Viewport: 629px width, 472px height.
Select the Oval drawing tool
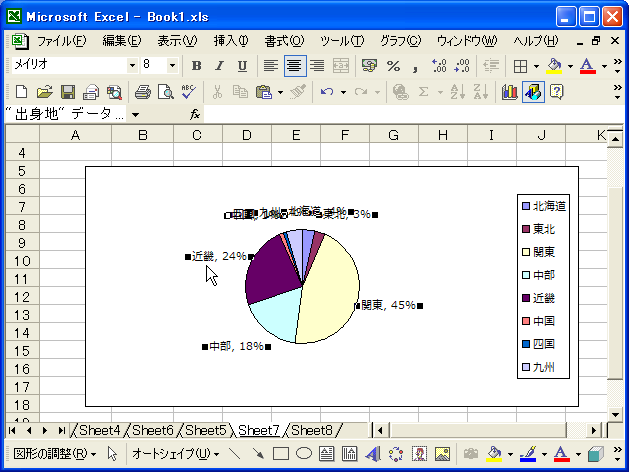click(x=304, y=454)
